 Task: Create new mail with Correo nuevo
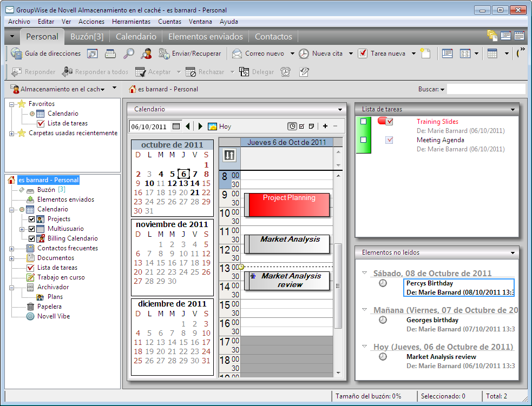(259, 54)
